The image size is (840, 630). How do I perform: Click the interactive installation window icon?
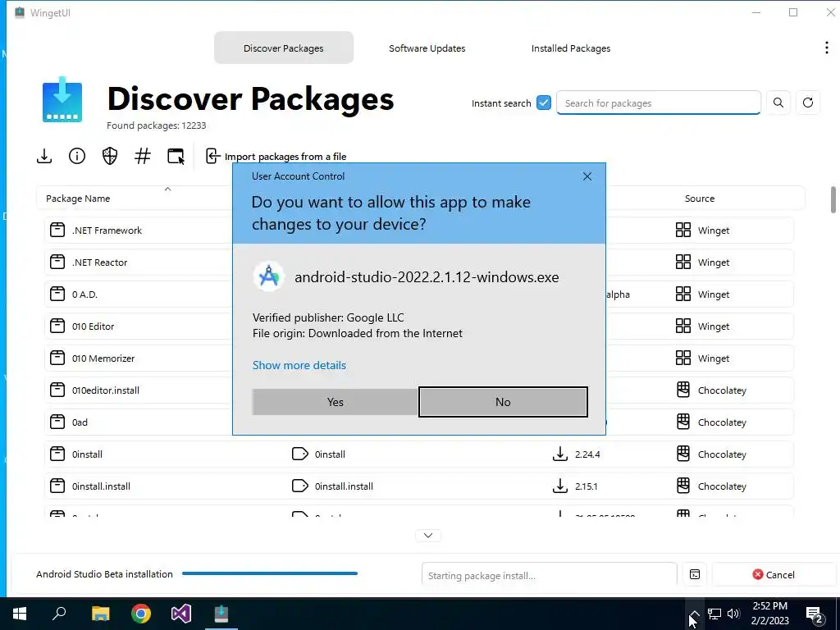tap(176, 156)
